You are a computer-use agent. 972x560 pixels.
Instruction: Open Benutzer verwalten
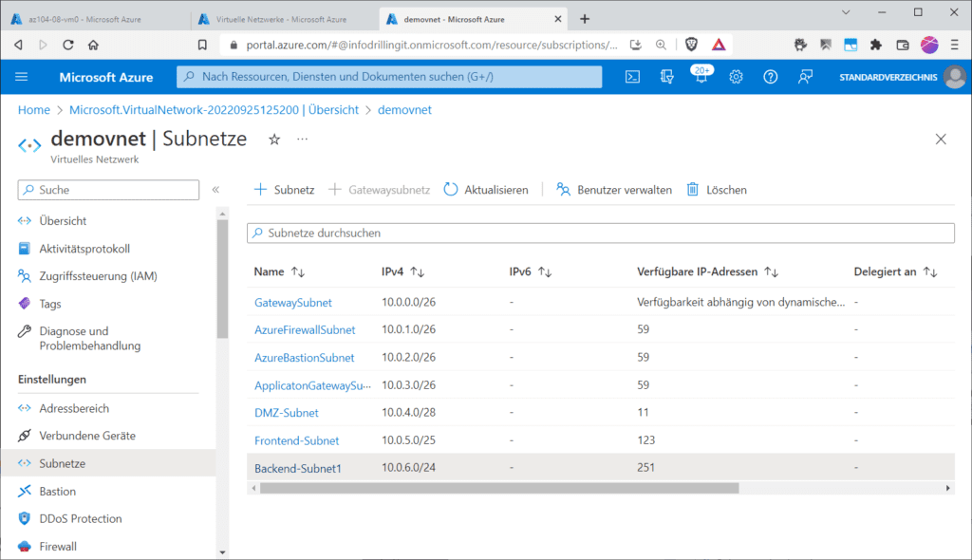click(614, 190)
